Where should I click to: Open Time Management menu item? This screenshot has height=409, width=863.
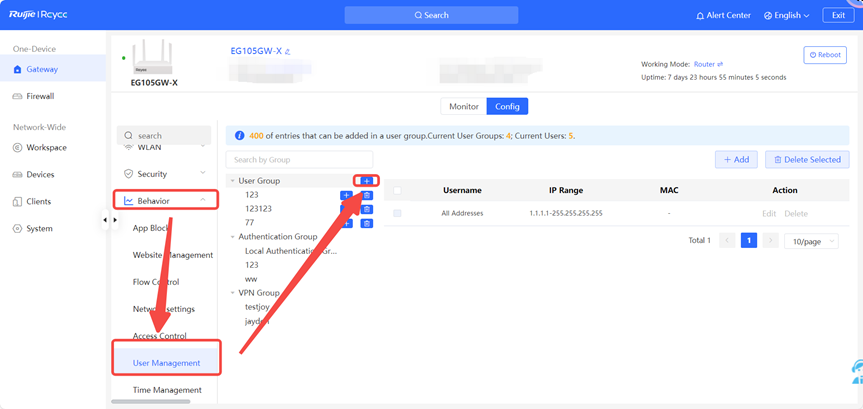pyautogui.click(x=167, y=390)
